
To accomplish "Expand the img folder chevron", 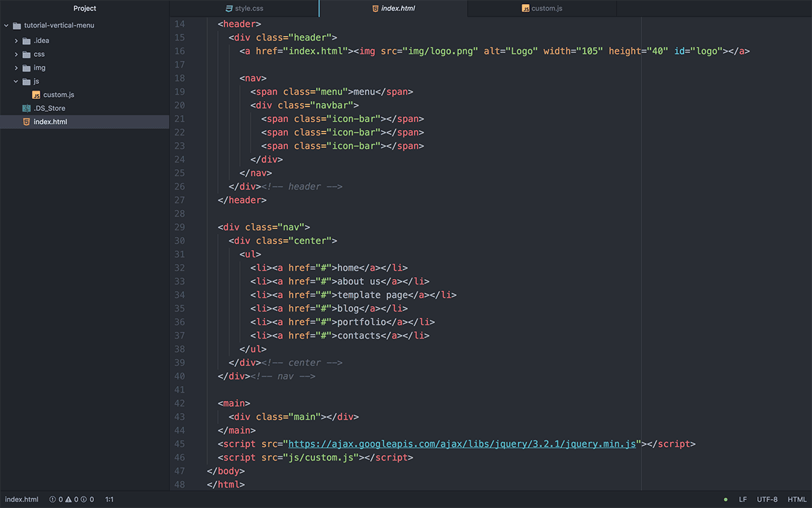I will tap(16, 68).
